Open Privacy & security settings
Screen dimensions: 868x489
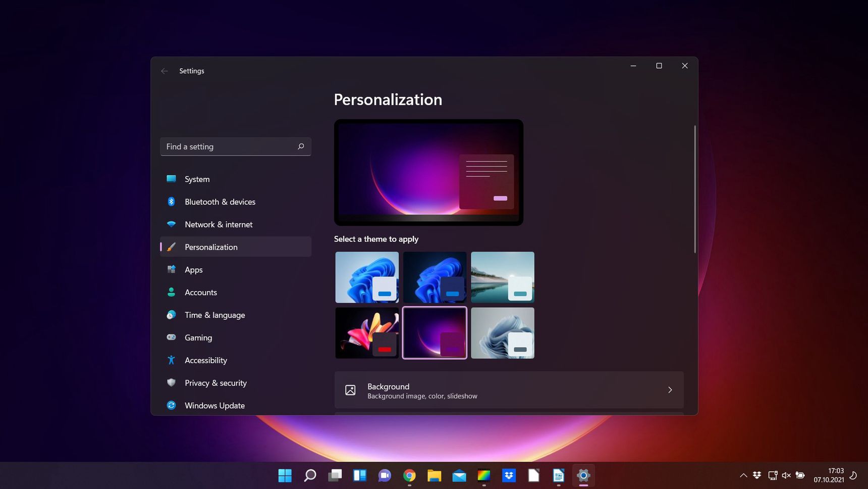(x=235, y=383)
